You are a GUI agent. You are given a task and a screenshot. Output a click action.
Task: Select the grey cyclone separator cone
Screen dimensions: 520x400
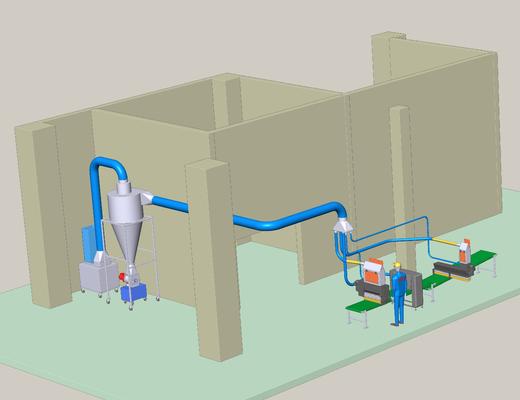[x=125, y=223]
